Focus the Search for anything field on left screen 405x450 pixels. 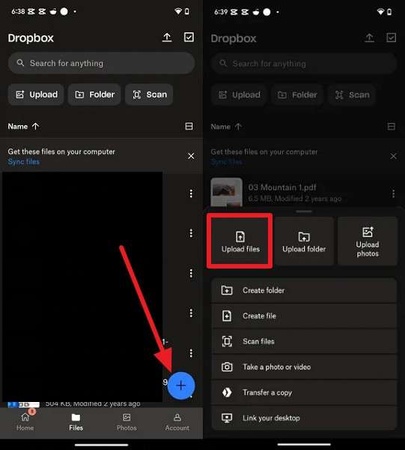[102, 63]
